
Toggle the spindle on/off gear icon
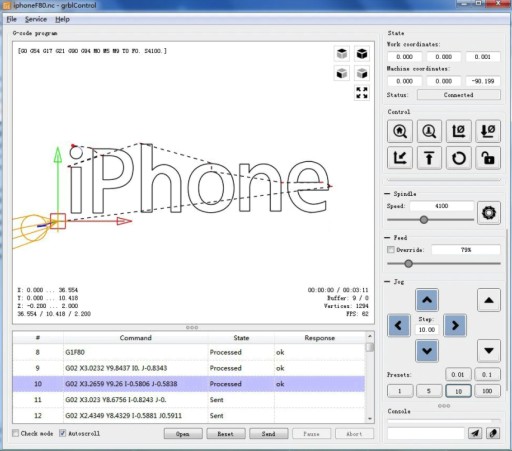489,212
